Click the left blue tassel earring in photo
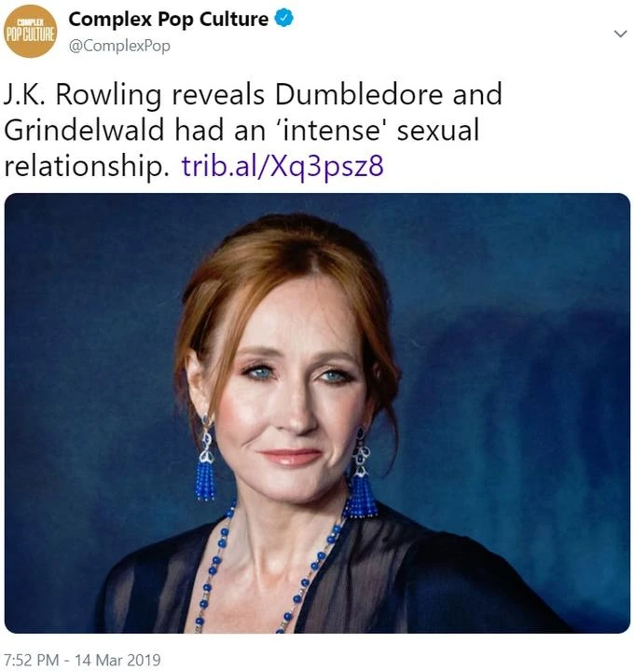 pos(206,459)
